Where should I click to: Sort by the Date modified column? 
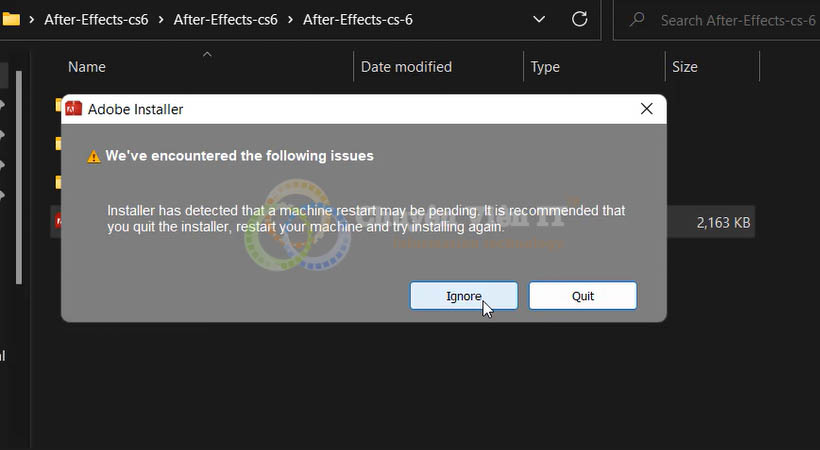(406, 67)
